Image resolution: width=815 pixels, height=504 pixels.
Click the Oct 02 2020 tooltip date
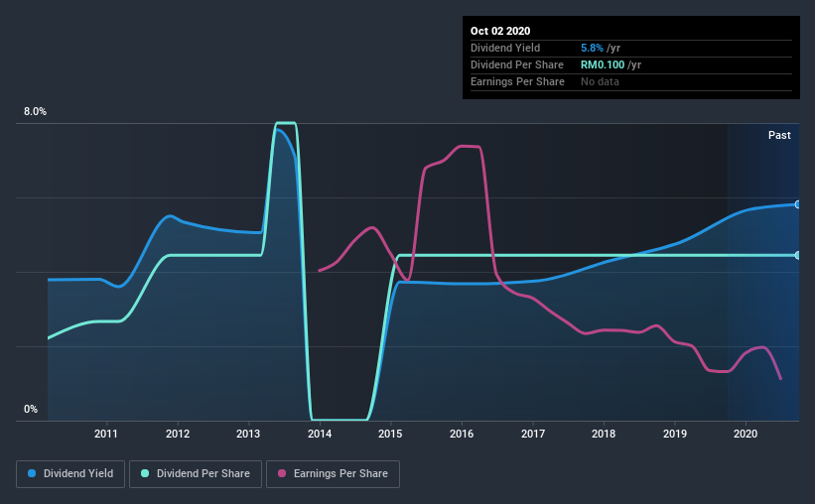[x=500, y=31]
